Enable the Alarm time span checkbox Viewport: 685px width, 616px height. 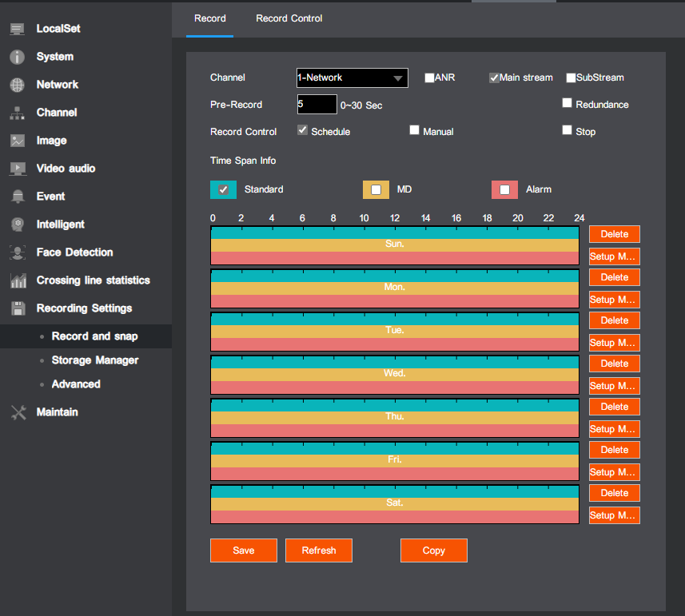tap(504, 190)
